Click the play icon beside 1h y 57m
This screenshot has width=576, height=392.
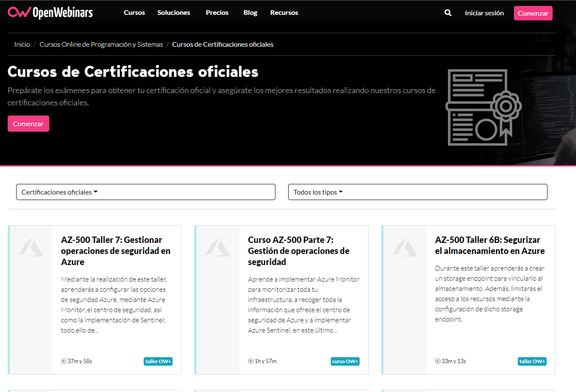(x=251, y=361)
